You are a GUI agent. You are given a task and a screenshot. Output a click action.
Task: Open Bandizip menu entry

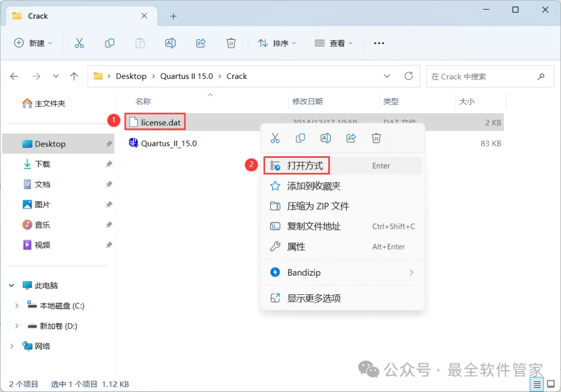click(x=343, y=273)
